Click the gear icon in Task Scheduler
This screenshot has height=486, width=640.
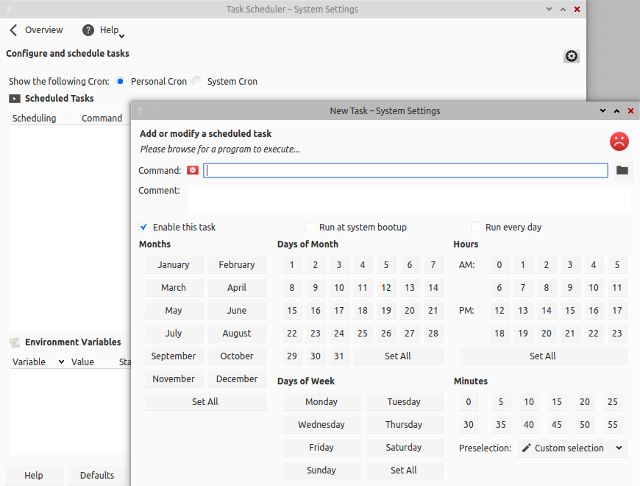[571, 56]
